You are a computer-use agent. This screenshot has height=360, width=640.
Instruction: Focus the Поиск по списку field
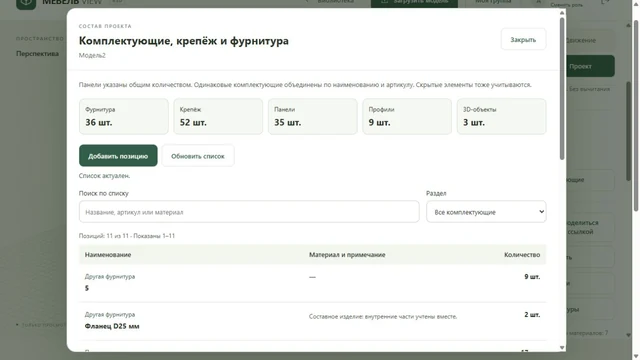pos(249,212)
